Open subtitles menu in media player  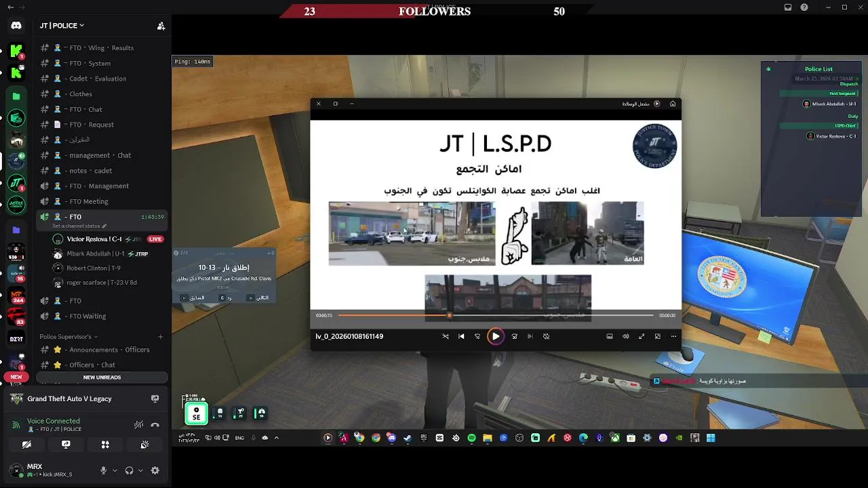(610, 336)
